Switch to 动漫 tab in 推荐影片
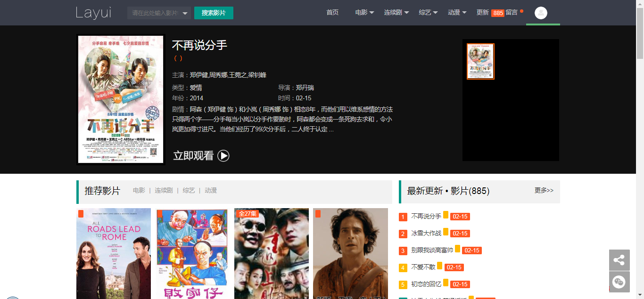This screenshot has height=299, width=644. click(211, 191)
